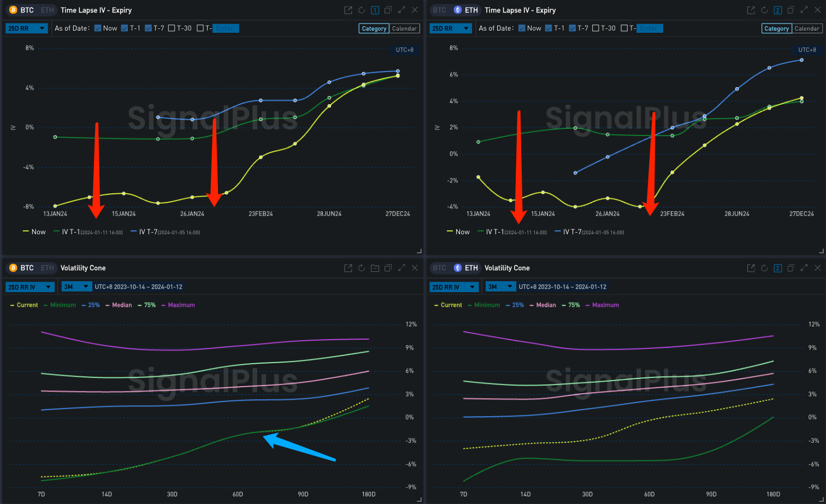Refresh the BTC Time Lapse IV chart

click(x=362, y=10)
